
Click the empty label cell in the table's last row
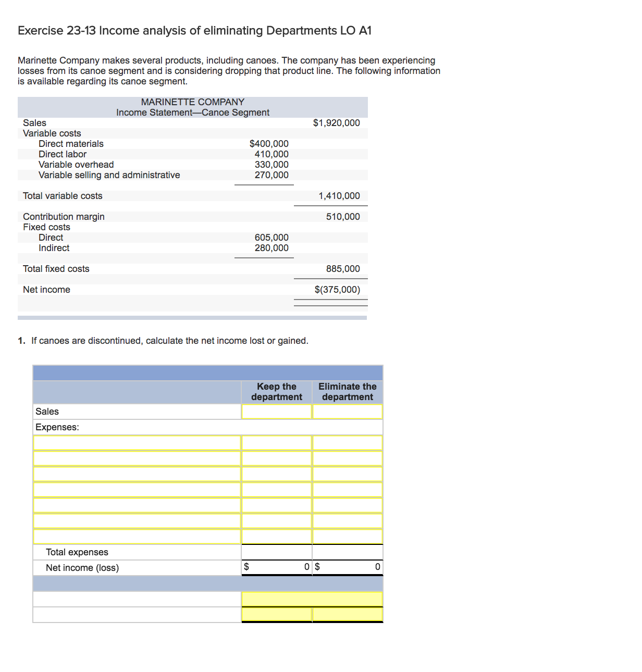point(137,615)
